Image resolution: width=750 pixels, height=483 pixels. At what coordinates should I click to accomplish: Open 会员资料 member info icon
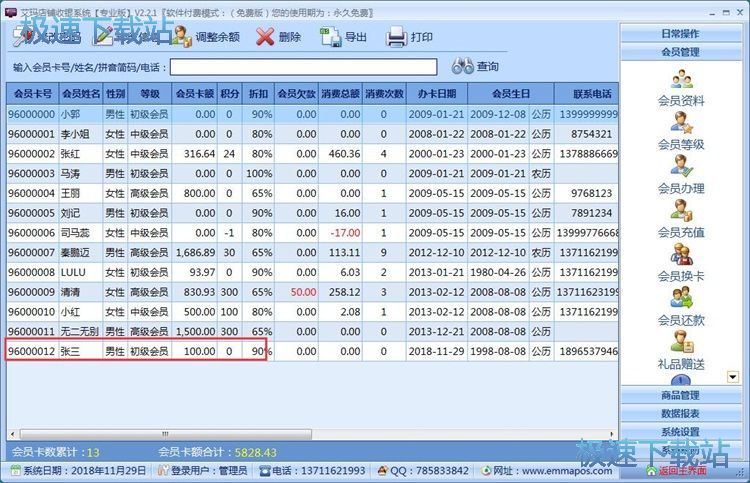point(681,80)
